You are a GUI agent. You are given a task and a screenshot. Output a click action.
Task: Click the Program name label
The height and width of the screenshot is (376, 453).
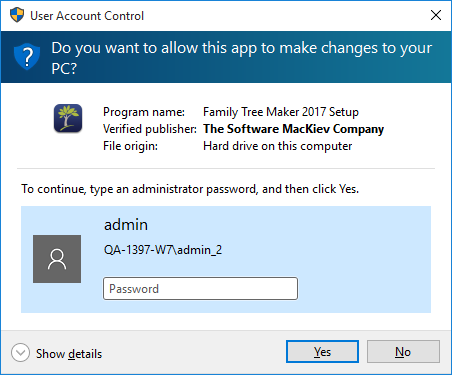point(144,112)
